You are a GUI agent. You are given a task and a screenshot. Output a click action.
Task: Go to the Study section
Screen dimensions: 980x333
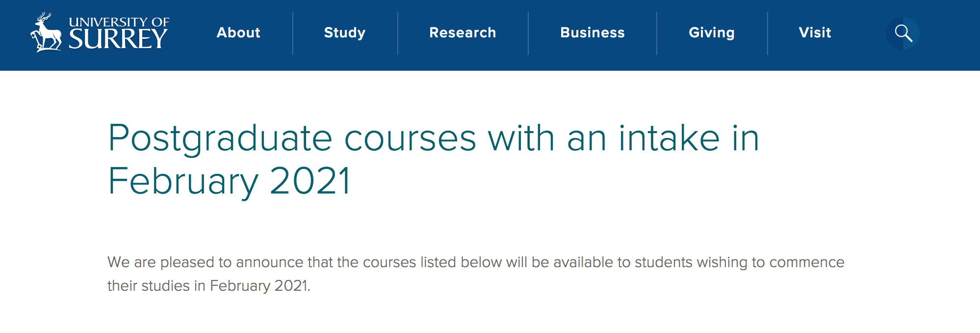[x=345, y=33]
